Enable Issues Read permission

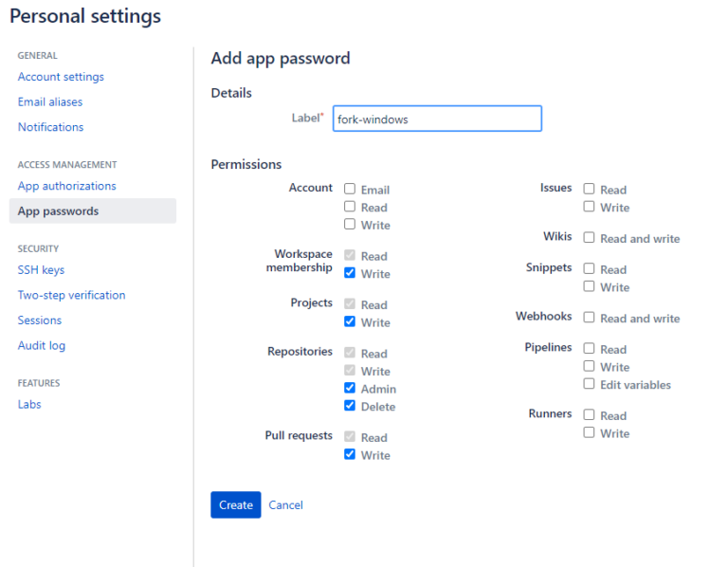589,189
